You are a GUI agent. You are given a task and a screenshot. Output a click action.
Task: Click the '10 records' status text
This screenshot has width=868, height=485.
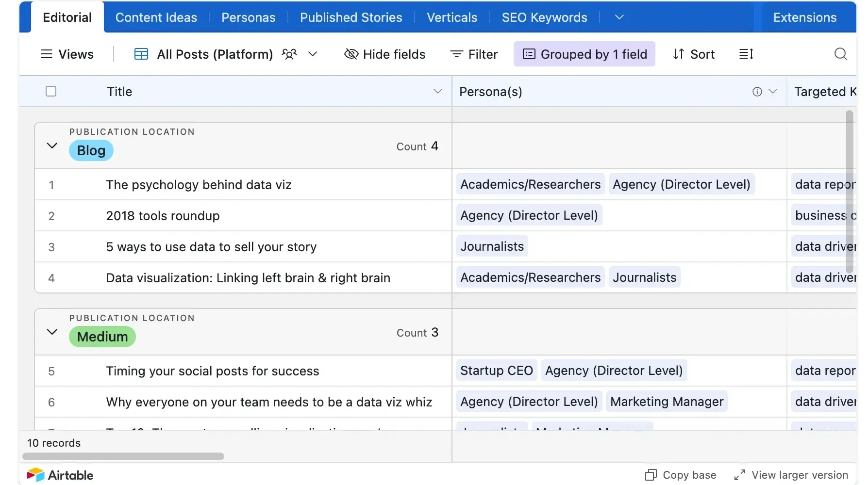click(x=54, y=443)
